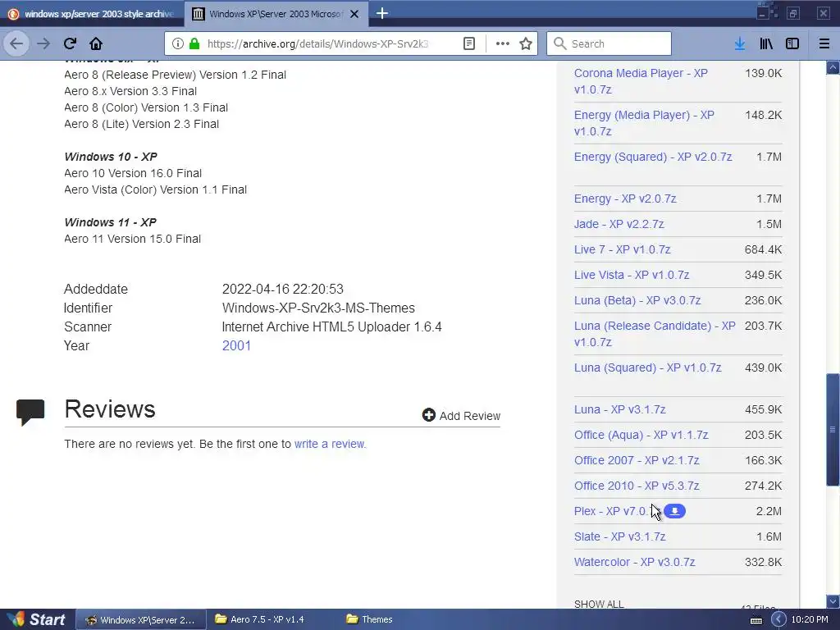This screenshot has width=840, height=630.
Task: Click Aero 10 Version 16.0 Final text
Action: pos(133,173)
